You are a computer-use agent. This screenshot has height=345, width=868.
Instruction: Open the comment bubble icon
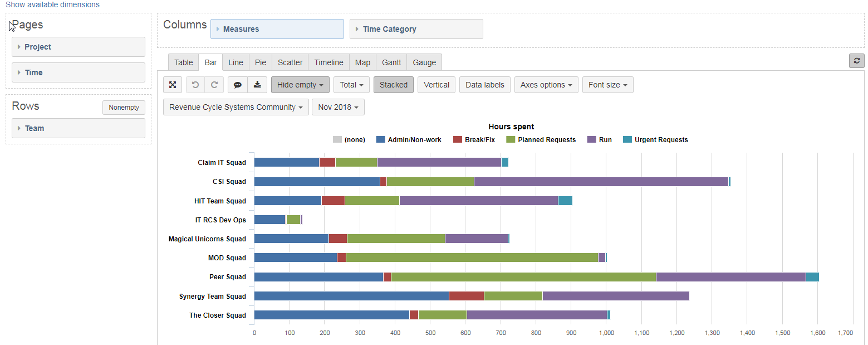coord(238,85)
